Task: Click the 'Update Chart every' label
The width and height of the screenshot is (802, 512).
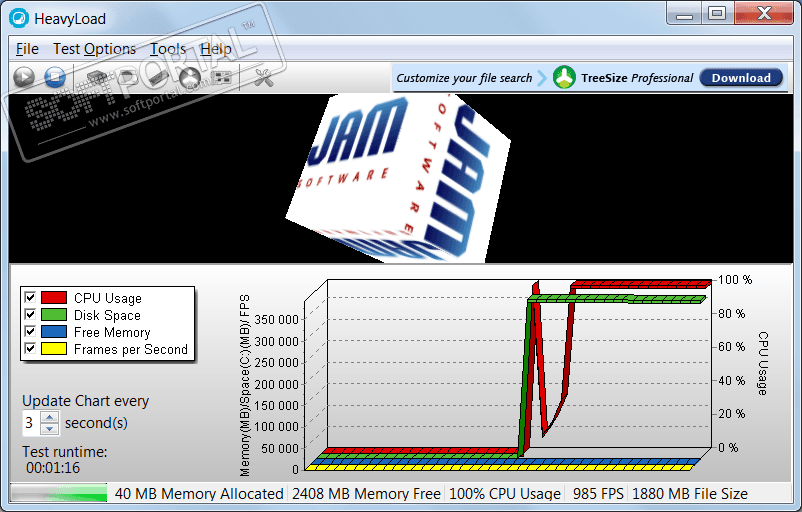Action: (85, 400)
